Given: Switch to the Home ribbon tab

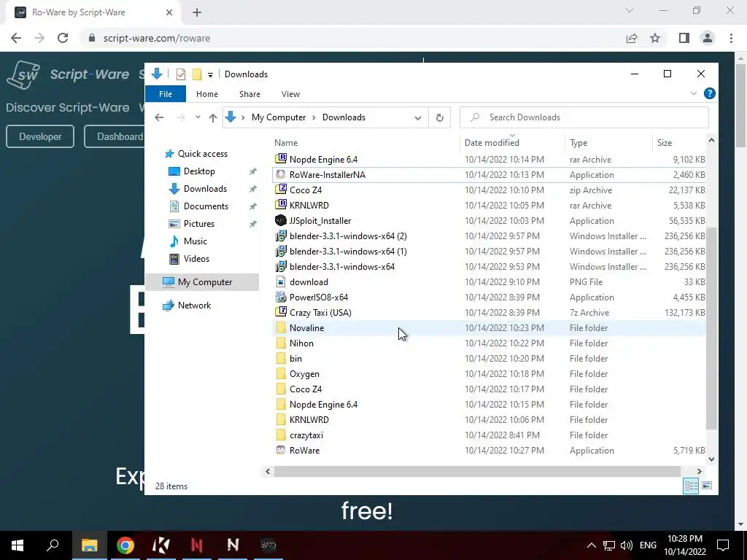Looking at the screenshot, I should tap(206, 94).
